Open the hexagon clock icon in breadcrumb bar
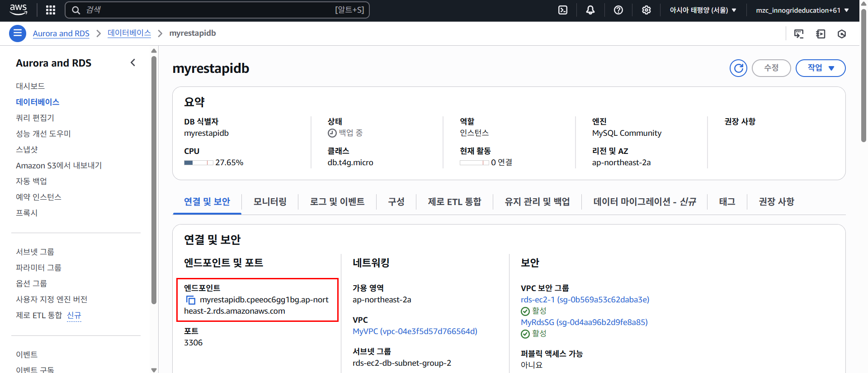This screenshot has height=373, width=868. click(842, 33)
